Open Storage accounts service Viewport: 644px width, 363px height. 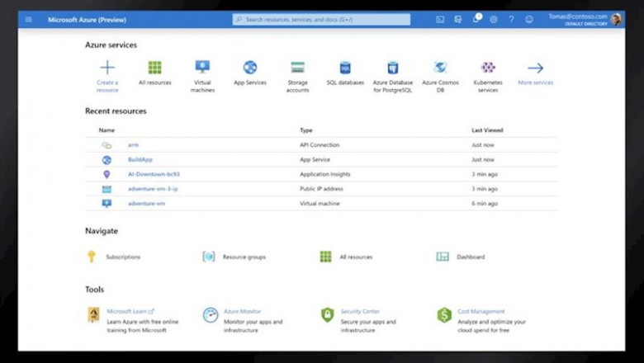pos(297,68)
